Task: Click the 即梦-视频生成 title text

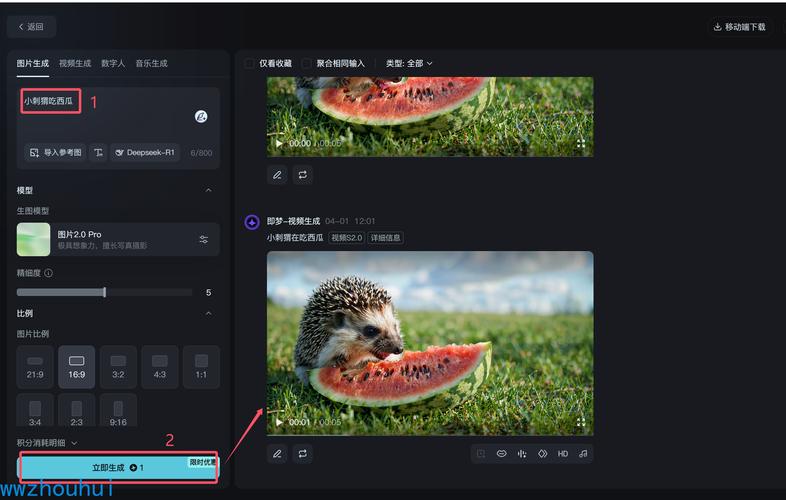Action: [x=293, y=221]
